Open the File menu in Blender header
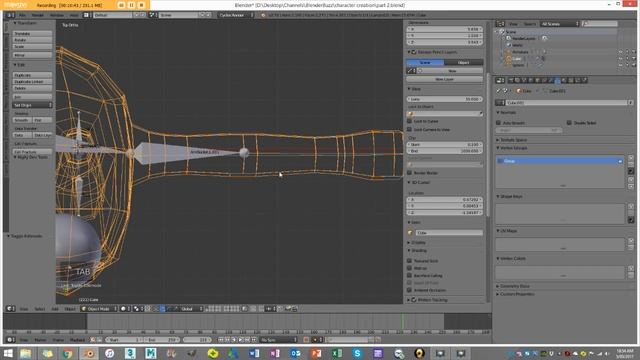The height and width of the screenshot is (360, 640). pyautogui.click(x=22, y=15)
